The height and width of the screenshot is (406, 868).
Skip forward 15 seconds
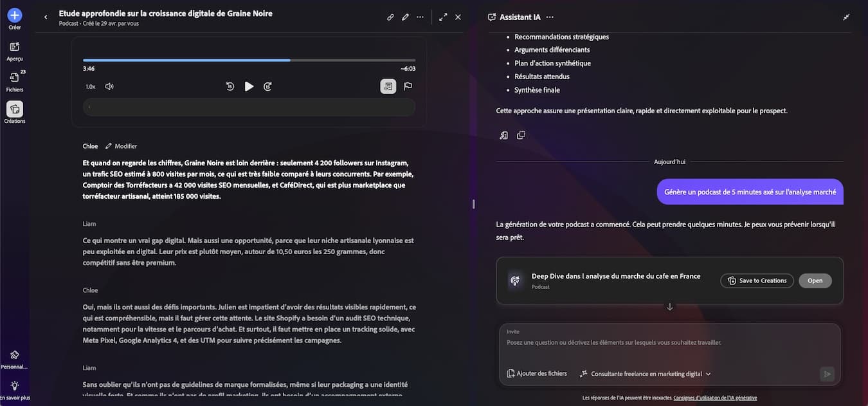[x=268, y=86]
